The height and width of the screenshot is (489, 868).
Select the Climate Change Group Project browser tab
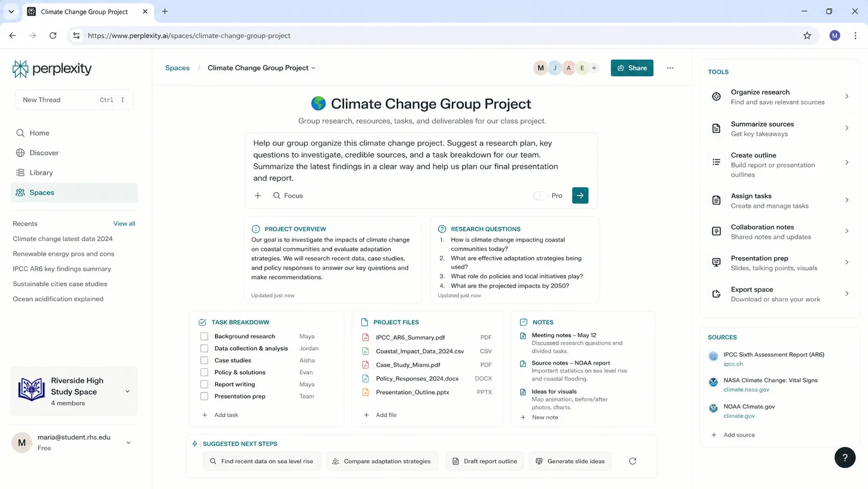pos(88,11)
